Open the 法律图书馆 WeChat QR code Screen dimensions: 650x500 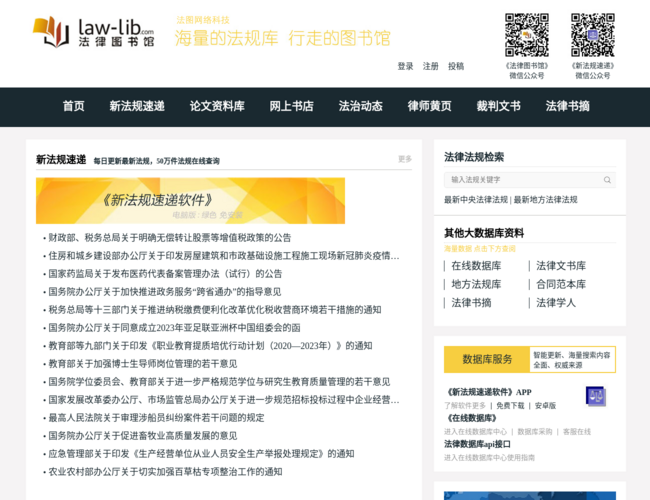(527, 35)
